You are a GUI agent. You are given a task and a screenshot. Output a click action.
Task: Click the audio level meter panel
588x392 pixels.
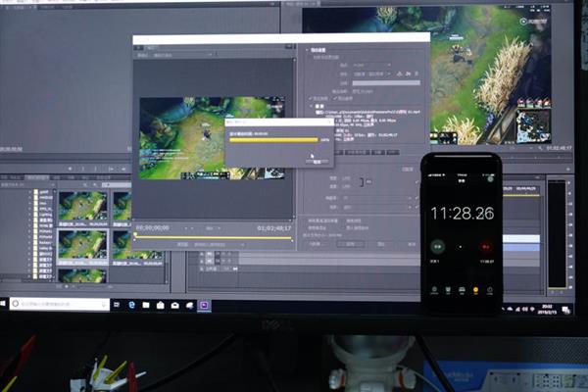coord(557,234)
